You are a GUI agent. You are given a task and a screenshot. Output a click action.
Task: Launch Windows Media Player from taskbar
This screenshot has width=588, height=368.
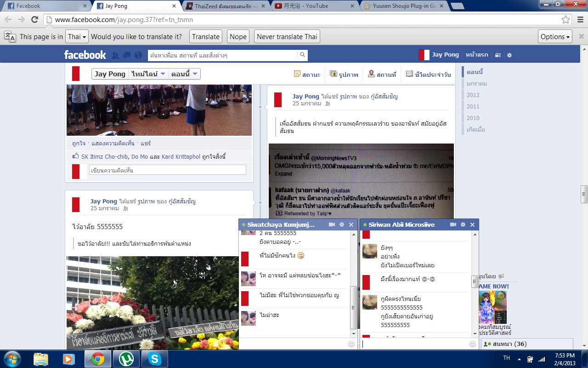pos(68,359)
